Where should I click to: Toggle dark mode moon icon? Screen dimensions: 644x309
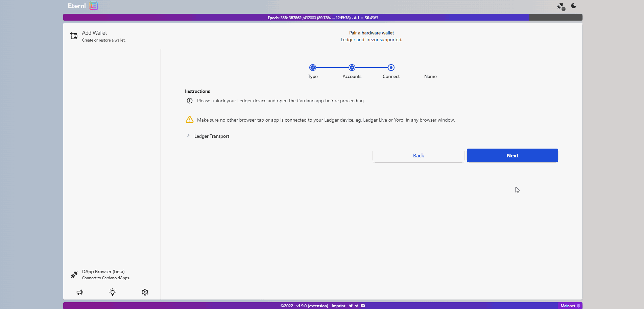574,6
